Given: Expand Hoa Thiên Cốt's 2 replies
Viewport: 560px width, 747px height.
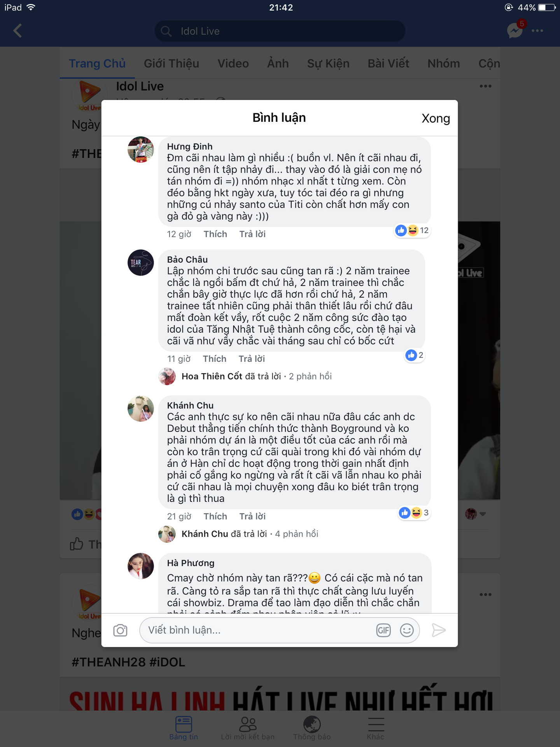Looking at the screenshot, I should 257,376.
